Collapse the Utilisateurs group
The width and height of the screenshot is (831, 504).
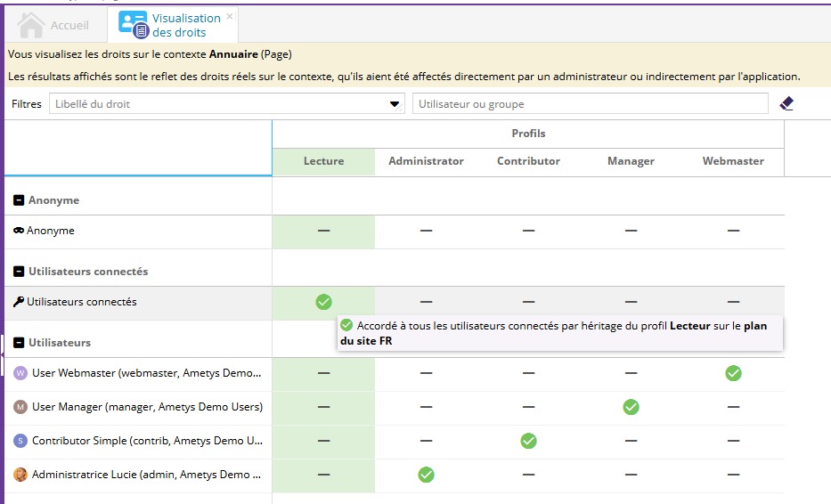(x=19, y=343)
